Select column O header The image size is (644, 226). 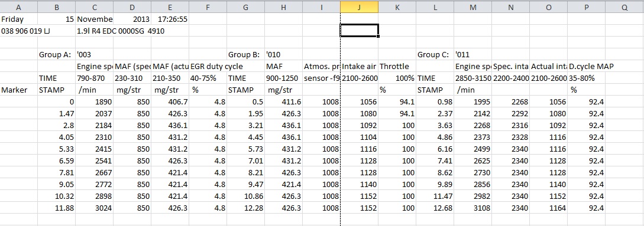point(548,6)
